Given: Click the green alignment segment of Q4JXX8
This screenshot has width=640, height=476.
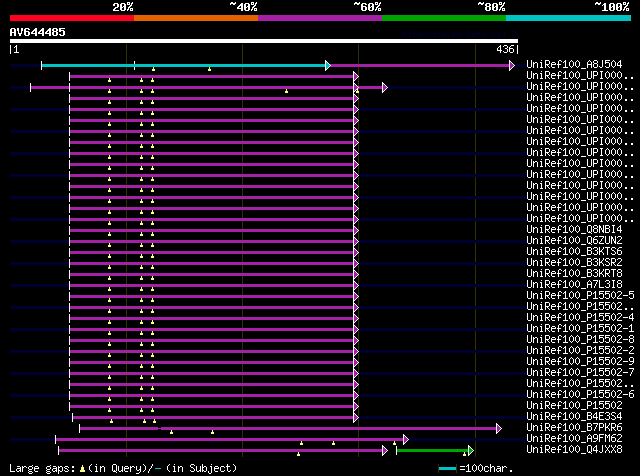Looking at the screenshot, I should coord(432,451).
